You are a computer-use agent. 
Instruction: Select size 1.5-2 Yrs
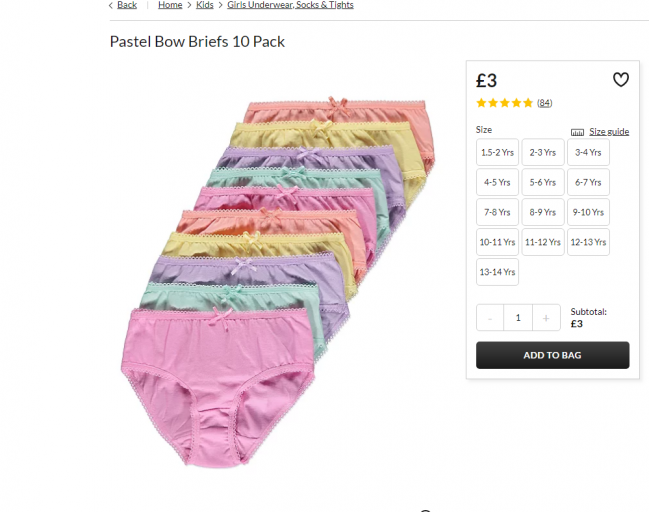[497, 153]
